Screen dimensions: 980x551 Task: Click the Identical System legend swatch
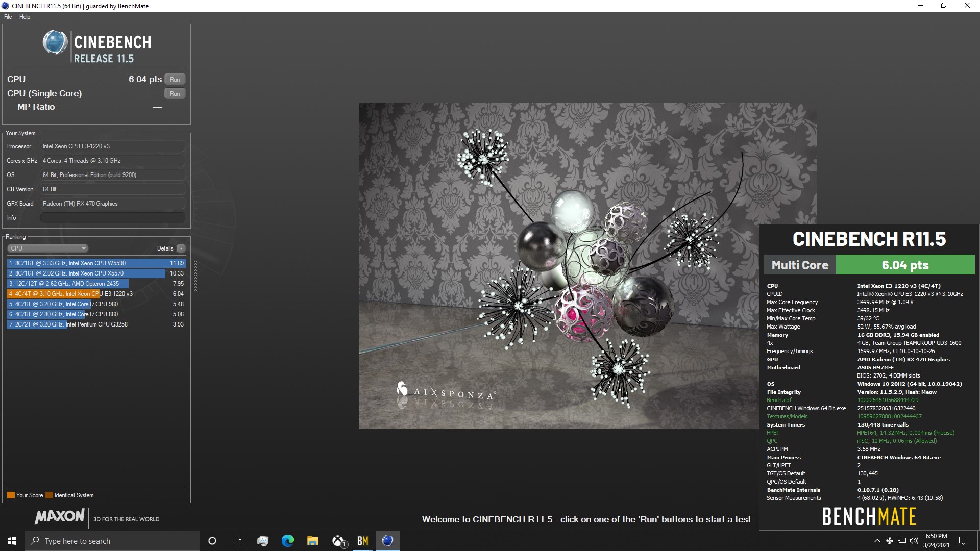coord(49,495)
